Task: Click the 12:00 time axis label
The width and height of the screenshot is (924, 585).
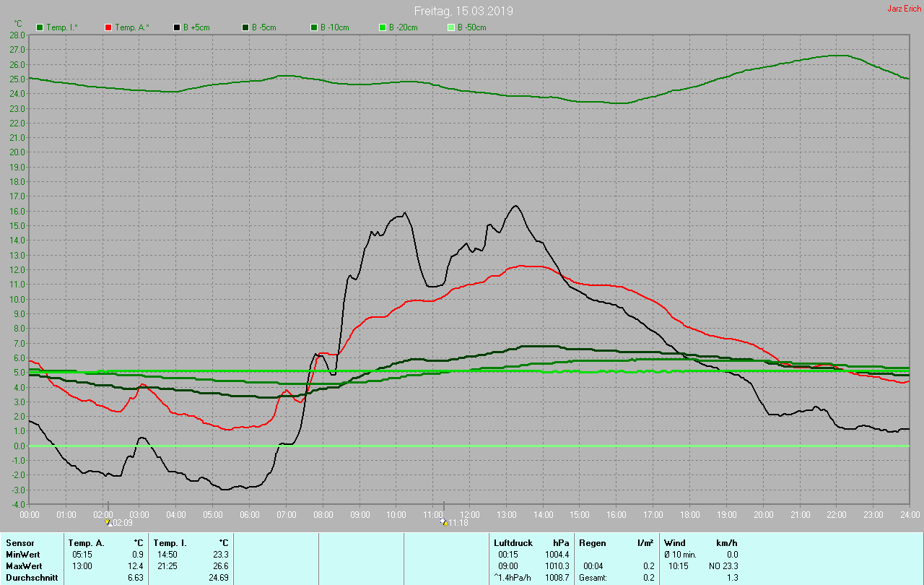Action: [470, 514]
